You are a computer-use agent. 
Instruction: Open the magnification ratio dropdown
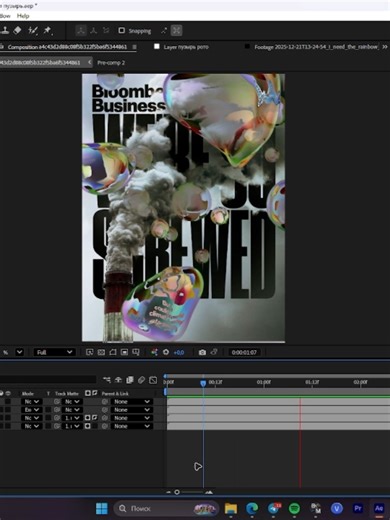20,352
